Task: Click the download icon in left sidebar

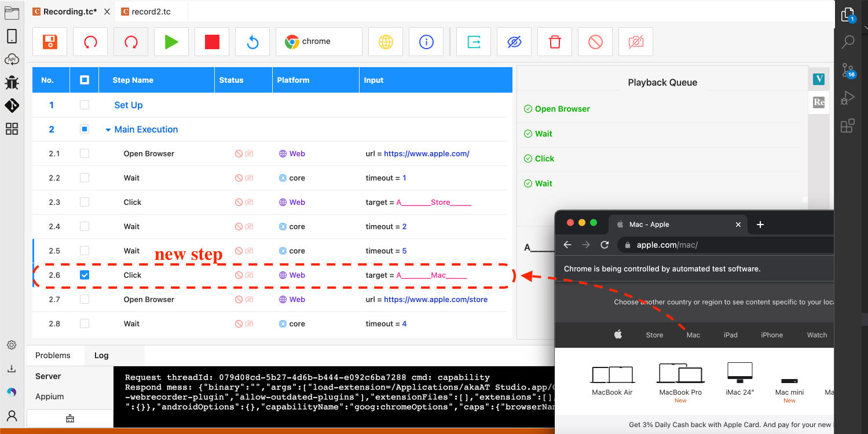Action: 12,369
